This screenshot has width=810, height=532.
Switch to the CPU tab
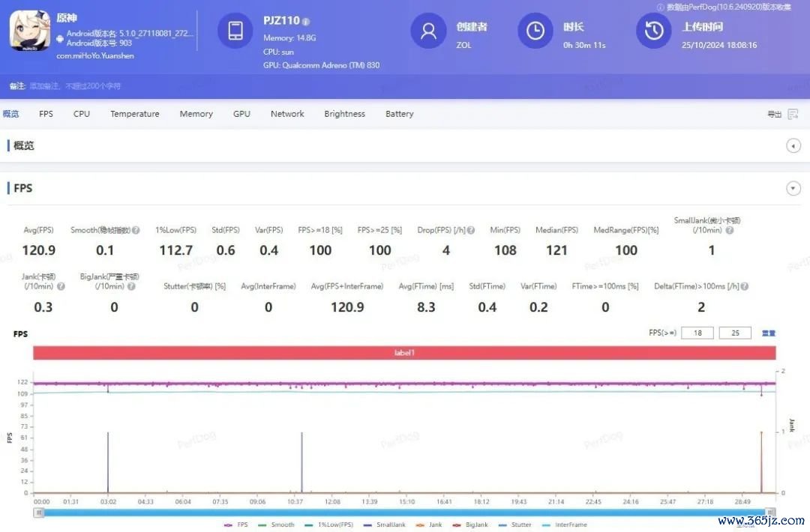click(x=82, y=114)
